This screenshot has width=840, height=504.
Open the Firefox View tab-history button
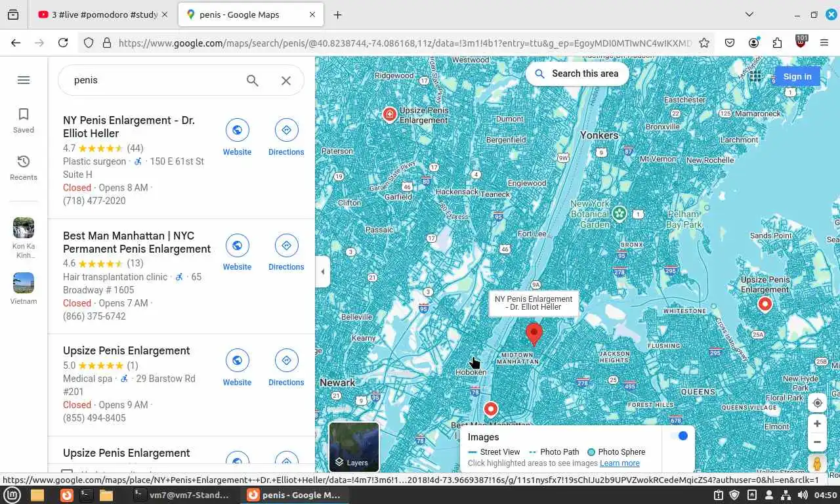(13, 14)
